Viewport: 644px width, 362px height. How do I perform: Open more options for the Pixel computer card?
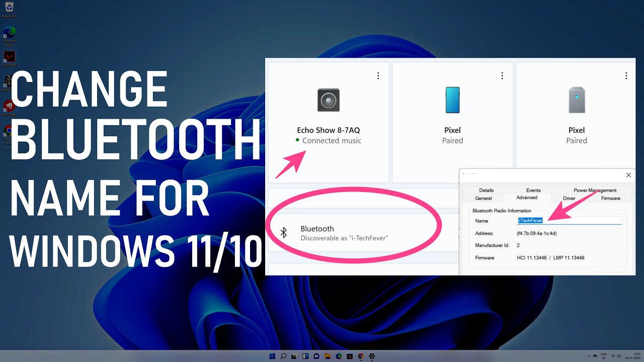coord(626,76)
